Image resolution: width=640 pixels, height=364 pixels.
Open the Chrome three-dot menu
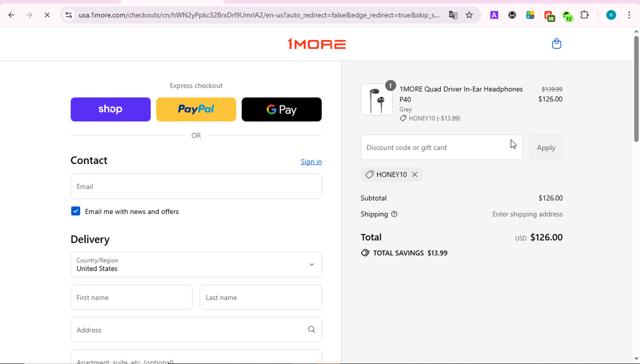(629, 15)
